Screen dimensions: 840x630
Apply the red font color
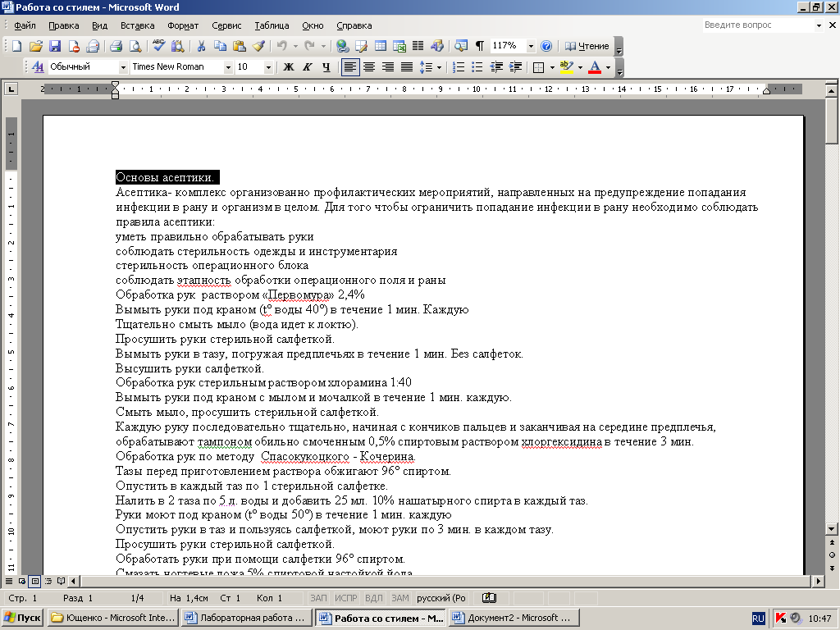point(594,67)
